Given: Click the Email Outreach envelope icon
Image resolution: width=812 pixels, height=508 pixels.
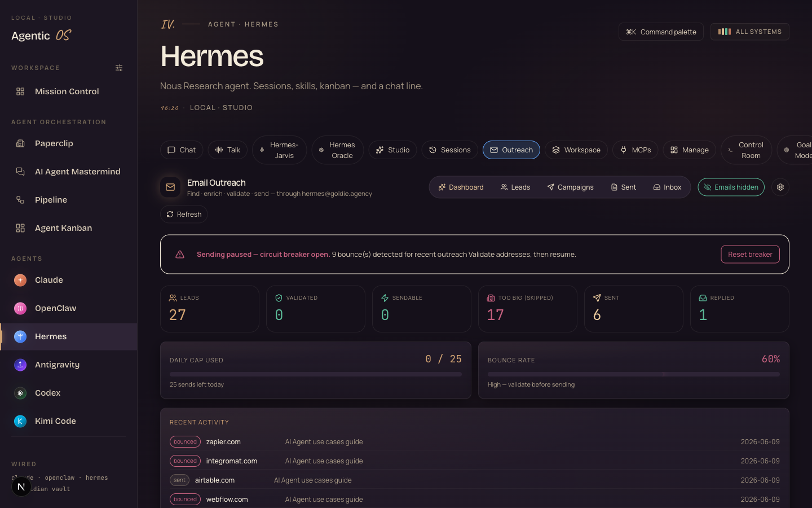Looking at the screenshot, I should coord(170,187).
